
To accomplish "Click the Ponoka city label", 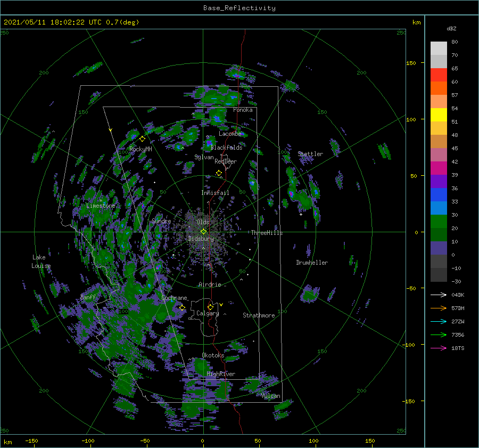I will click(243, 110).
